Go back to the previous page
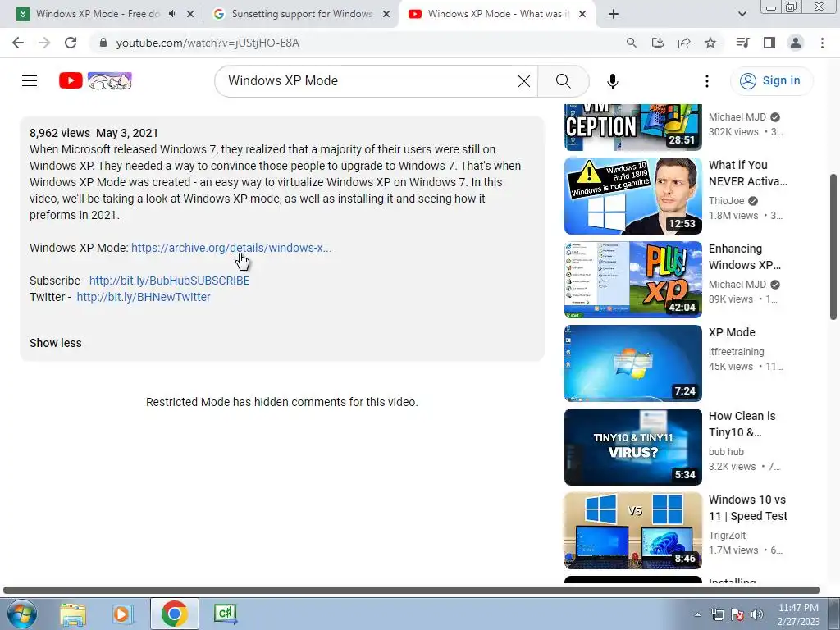This screenshot has width=840, height=630. [x=18, y=43]
